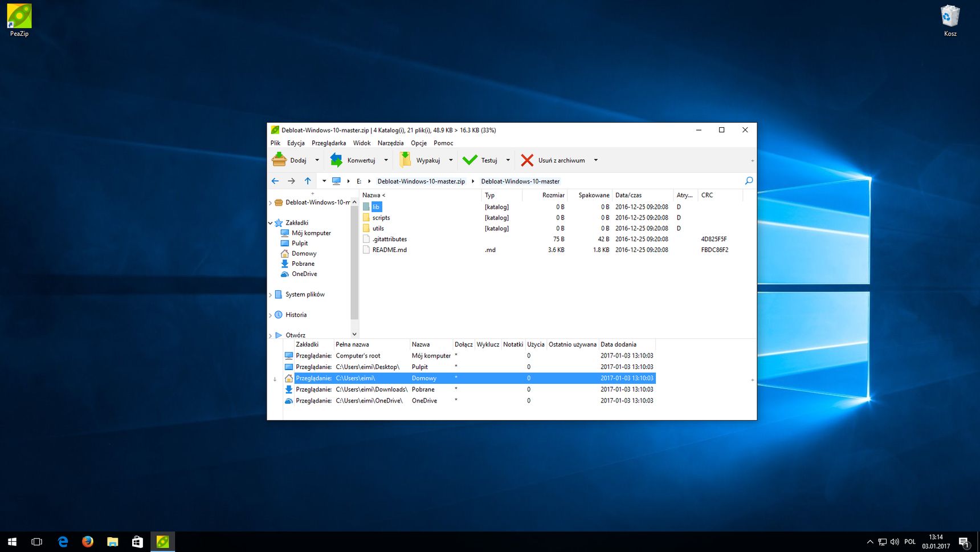Select the lib folder icon

pyautogui.click(x=366, y=207)
